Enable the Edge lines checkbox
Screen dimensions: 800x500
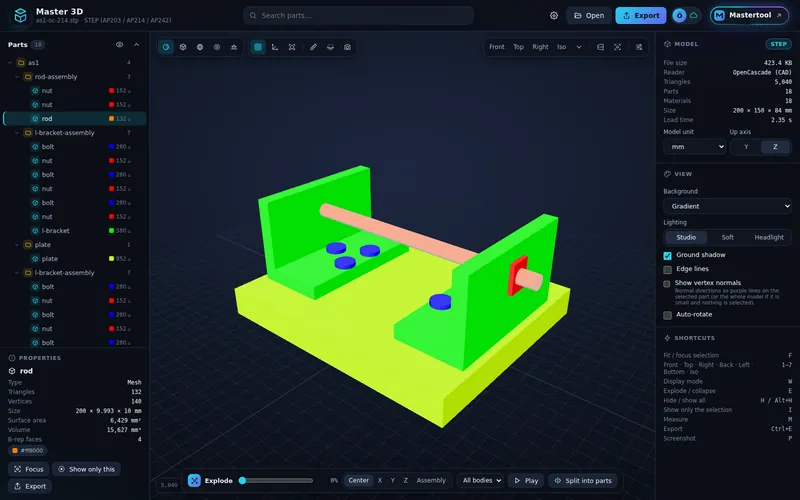click(667, 269)
